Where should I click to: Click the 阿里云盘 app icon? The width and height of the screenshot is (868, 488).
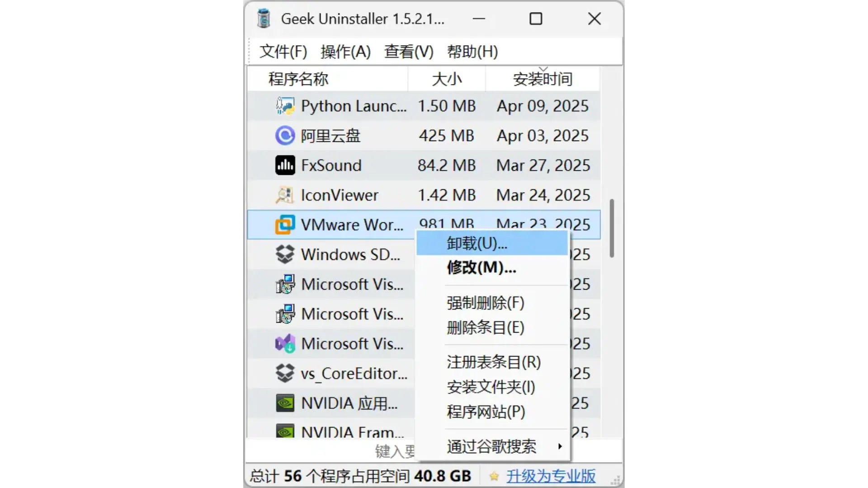(x=285, y=136)
